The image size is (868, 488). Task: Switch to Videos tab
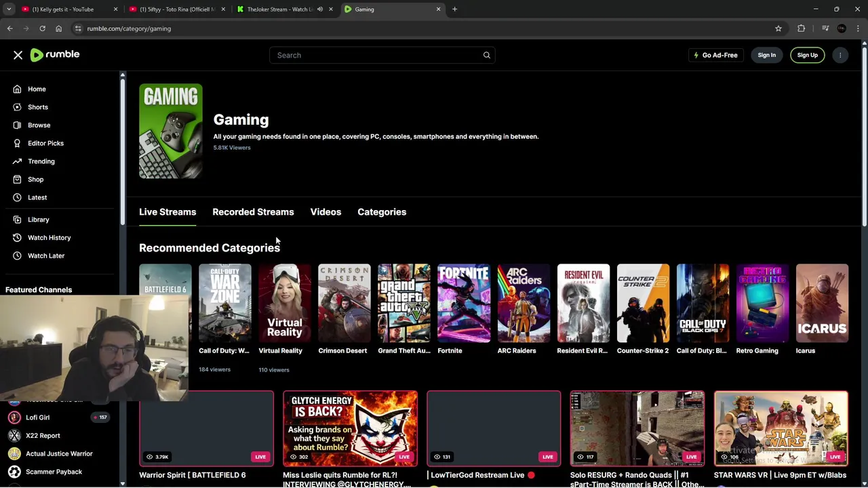coord(325,212)
